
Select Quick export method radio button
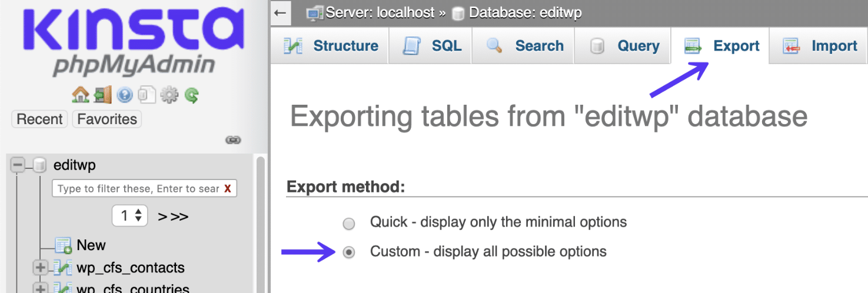pyautogui.click(x=349, y=224)
